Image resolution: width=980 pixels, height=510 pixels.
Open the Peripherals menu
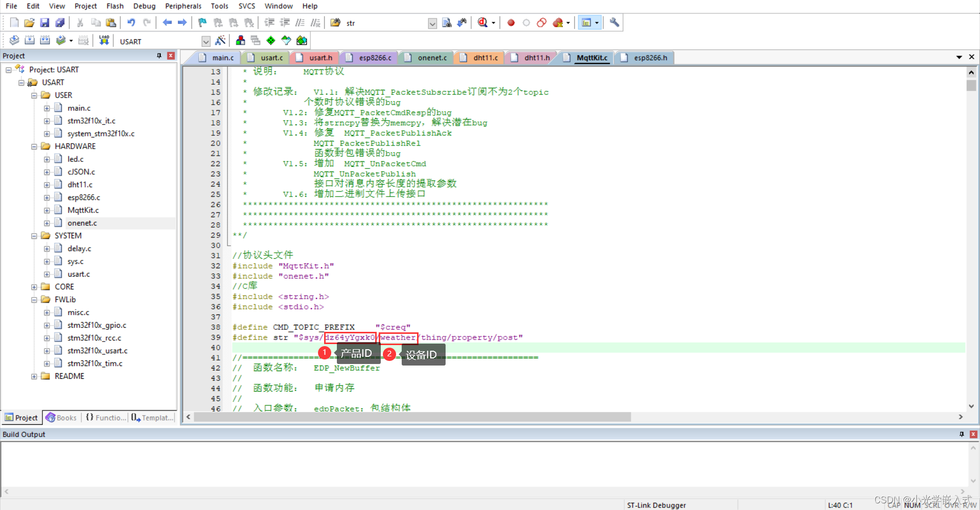[183, 6]
